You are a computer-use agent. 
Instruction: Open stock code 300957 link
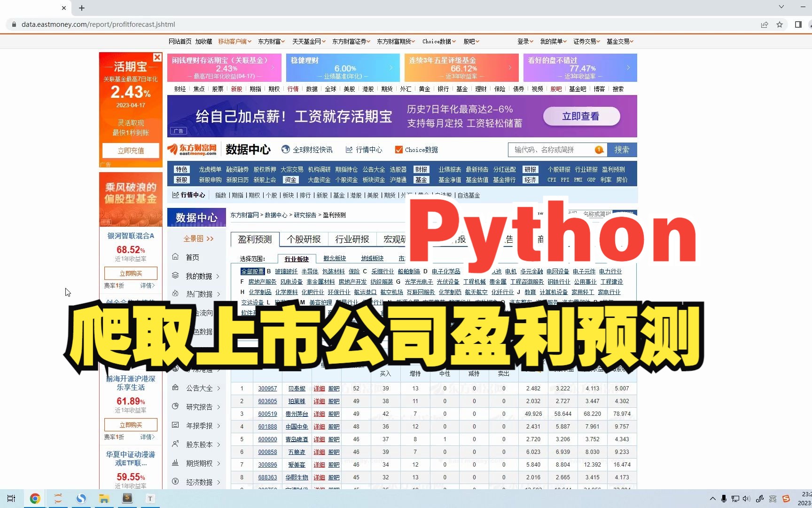(267, 389)
